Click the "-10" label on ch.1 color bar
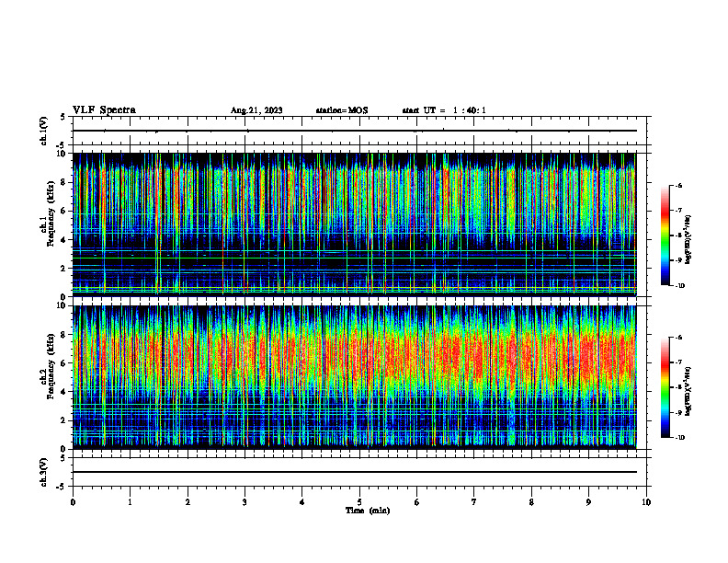The width and height of the screenshot is (728, 563). point(679,286)
